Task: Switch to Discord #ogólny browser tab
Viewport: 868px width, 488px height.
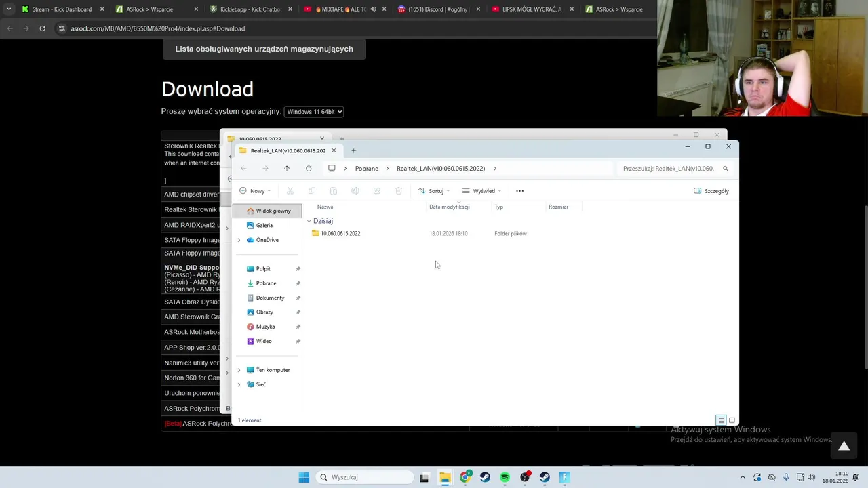Action: pyautogui.click(x=438, y=9)
